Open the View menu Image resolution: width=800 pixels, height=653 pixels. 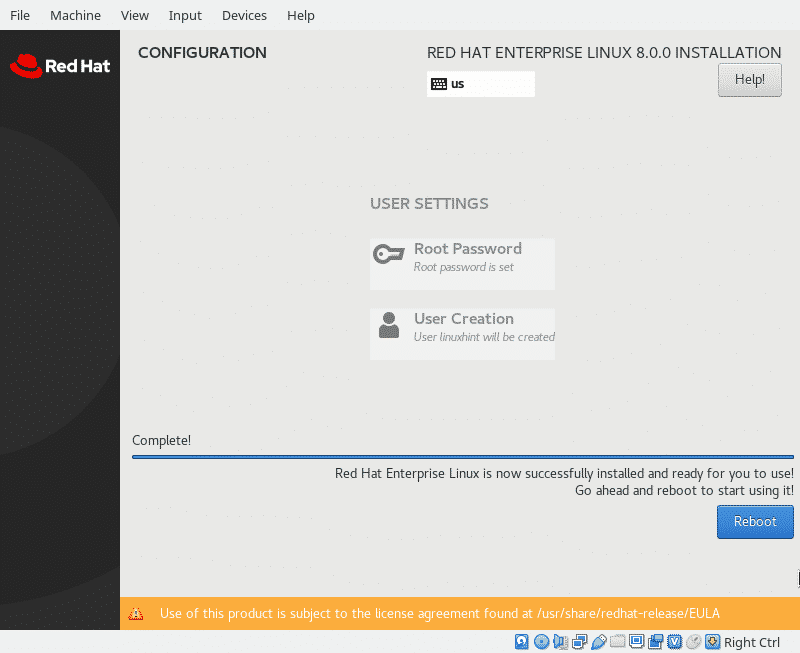[x=135, y=15]
